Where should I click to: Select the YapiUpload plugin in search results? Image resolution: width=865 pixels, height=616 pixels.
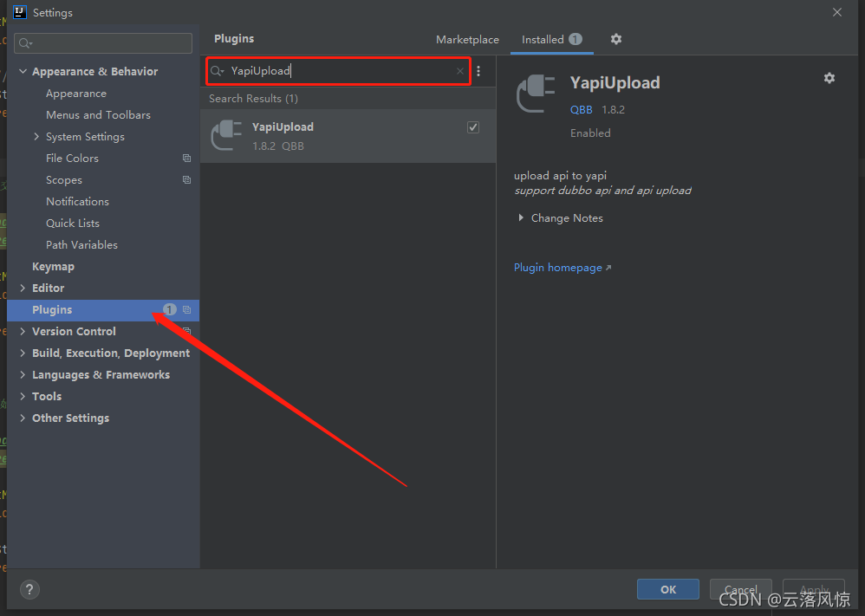pyautogui.click(x=348, y=136)
